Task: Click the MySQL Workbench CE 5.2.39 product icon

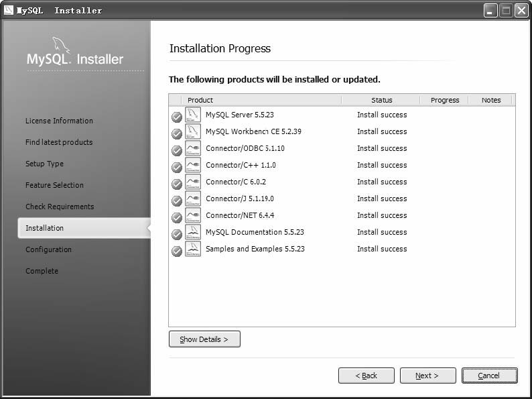Action: tap(193, 131)
